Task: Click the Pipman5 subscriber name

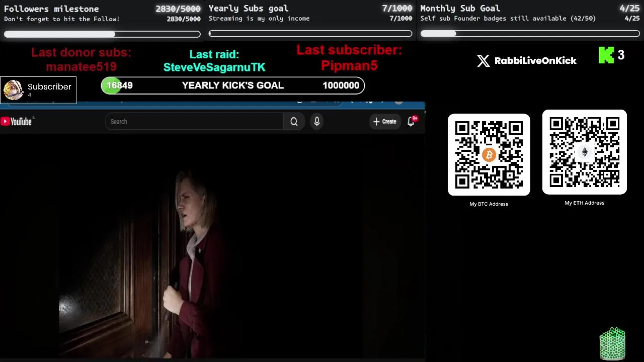Action: click(349, 65)
